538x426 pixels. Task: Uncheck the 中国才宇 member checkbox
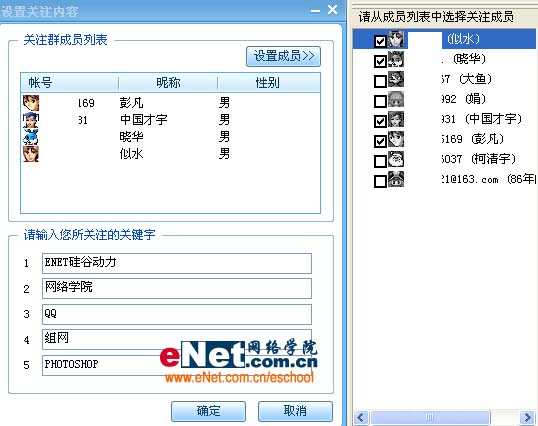coord(380,121)
